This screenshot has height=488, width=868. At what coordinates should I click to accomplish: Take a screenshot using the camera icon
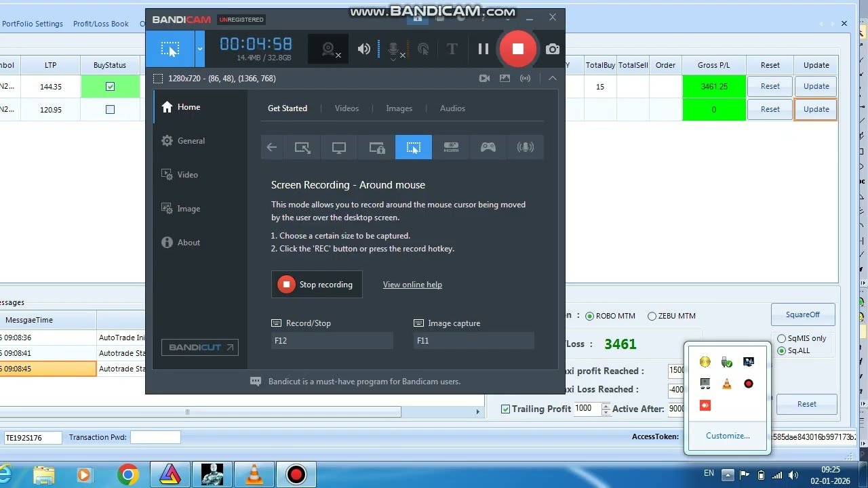553,49
